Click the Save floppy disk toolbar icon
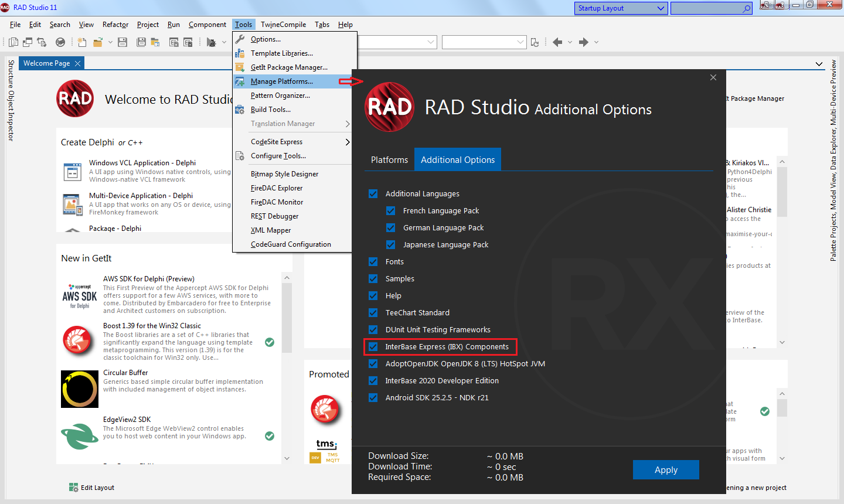 pyautogui.click(x=122, y=42)
